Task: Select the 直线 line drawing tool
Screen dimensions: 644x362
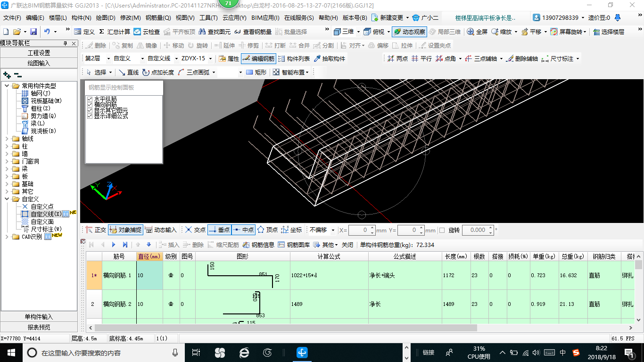Action: tap(128, 72)
